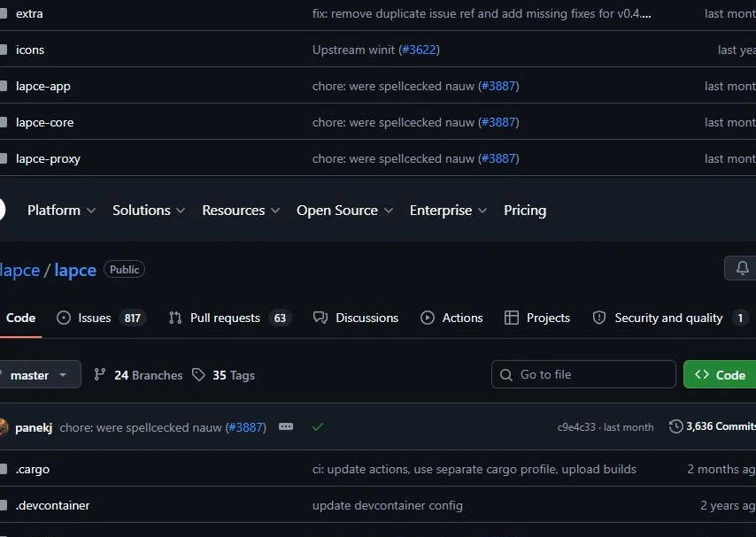Switch to the Issues tab
756x537 pixels.
[x=101, y=318]
